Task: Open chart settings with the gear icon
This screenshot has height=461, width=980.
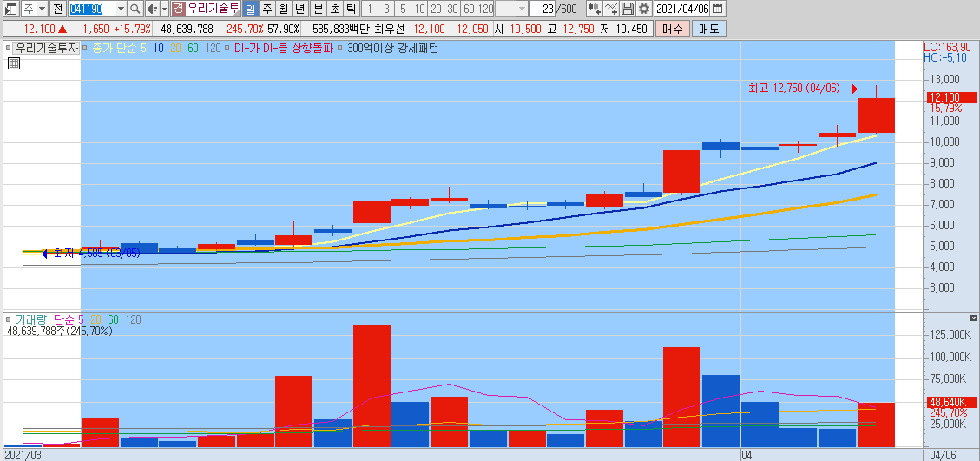Action: 644,9
